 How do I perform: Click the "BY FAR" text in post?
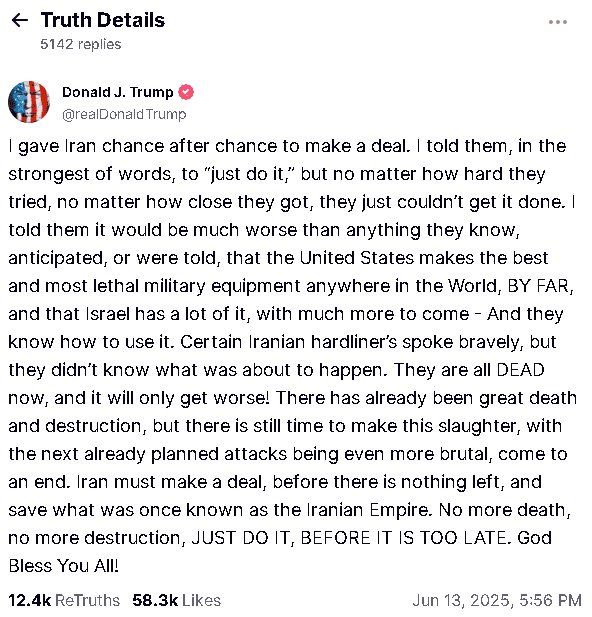538,286
